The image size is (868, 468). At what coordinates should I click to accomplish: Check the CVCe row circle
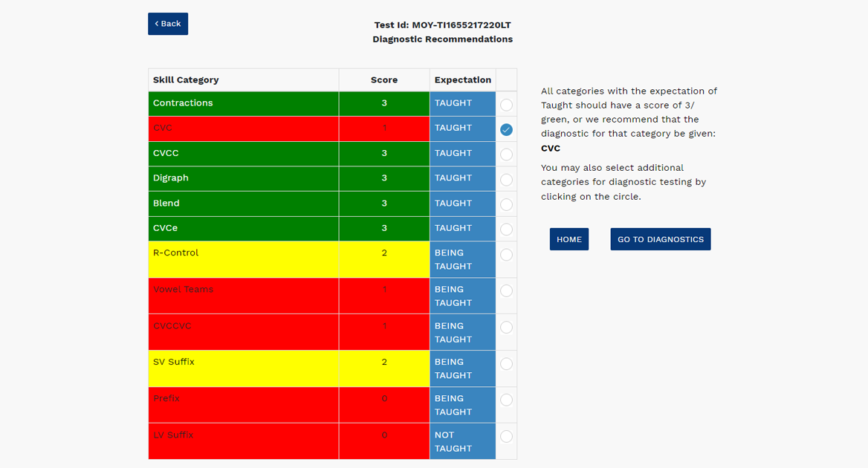[x=506, y=230]
